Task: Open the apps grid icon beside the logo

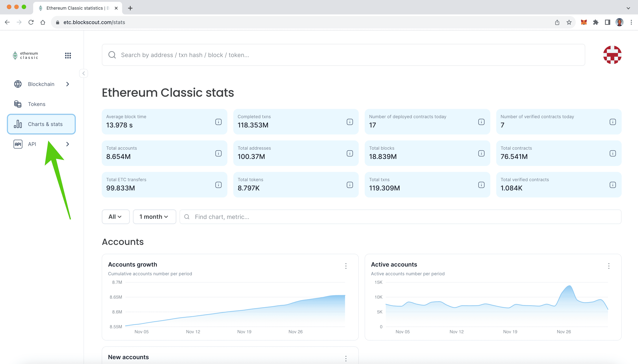Action: [68, 55]
